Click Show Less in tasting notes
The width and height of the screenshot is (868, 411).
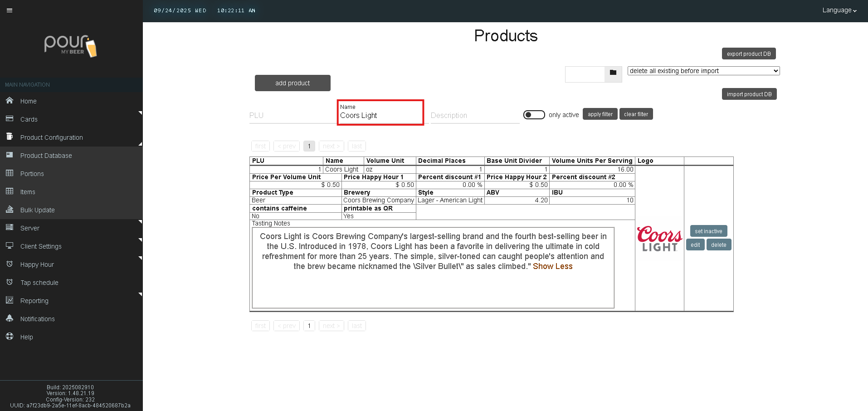point(552,266)
